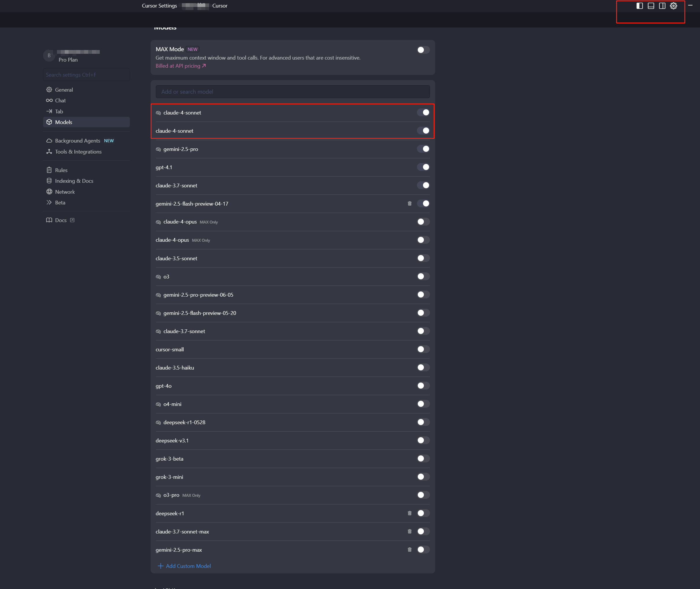Open the General settings section
The image size is (700, 589).
[64, 89]
